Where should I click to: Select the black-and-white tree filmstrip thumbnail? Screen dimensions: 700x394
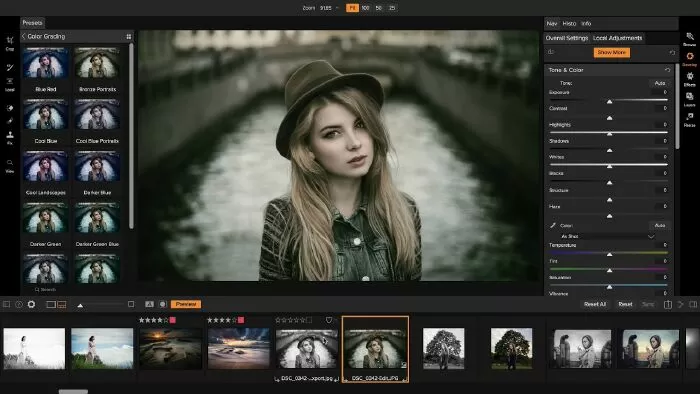[443, 348]
